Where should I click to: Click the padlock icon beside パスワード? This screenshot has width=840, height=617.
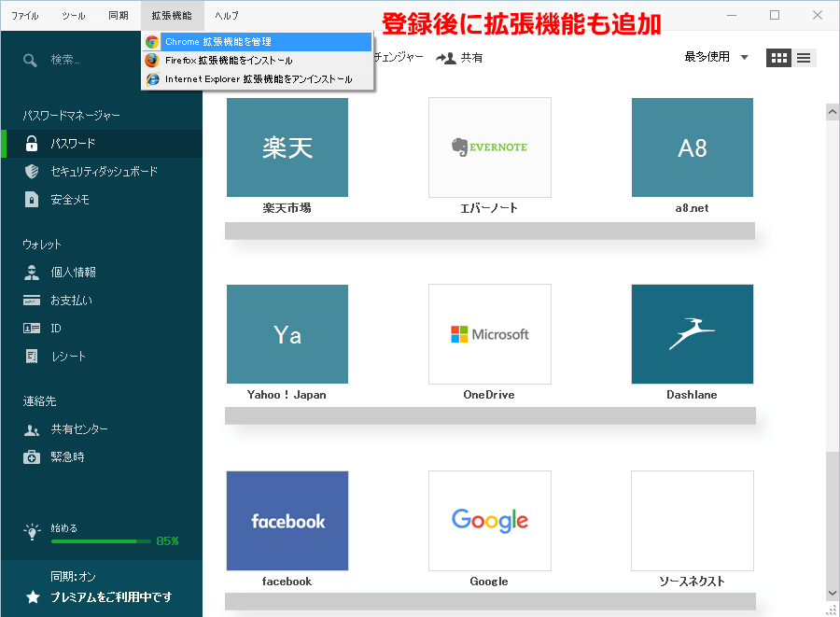click(32, 144)
